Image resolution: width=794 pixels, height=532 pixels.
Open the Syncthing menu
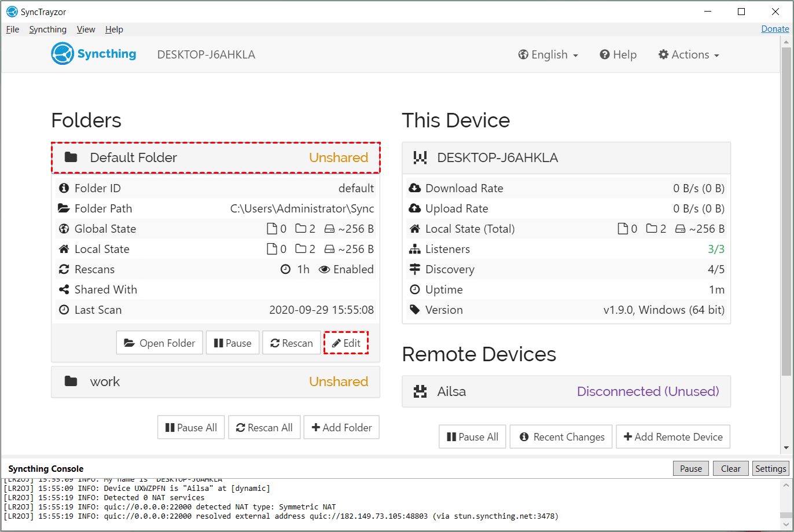48,30
